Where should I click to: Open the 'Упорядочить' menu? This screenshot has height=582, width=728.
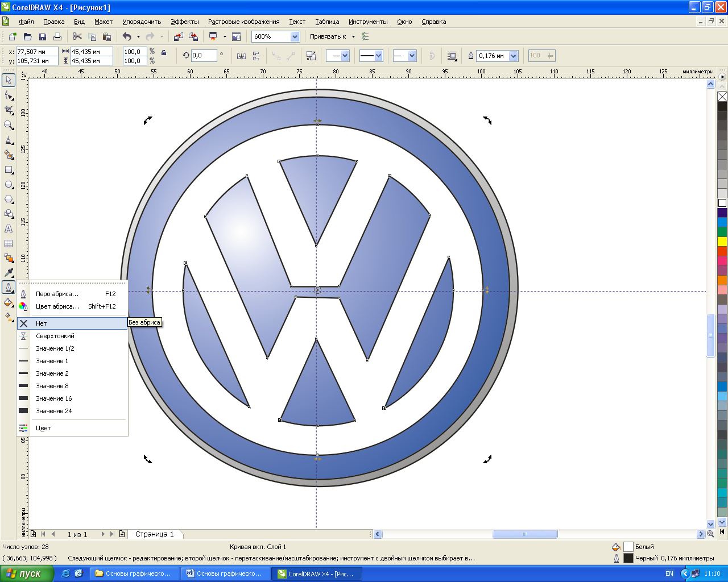click(x=142, y=22)
